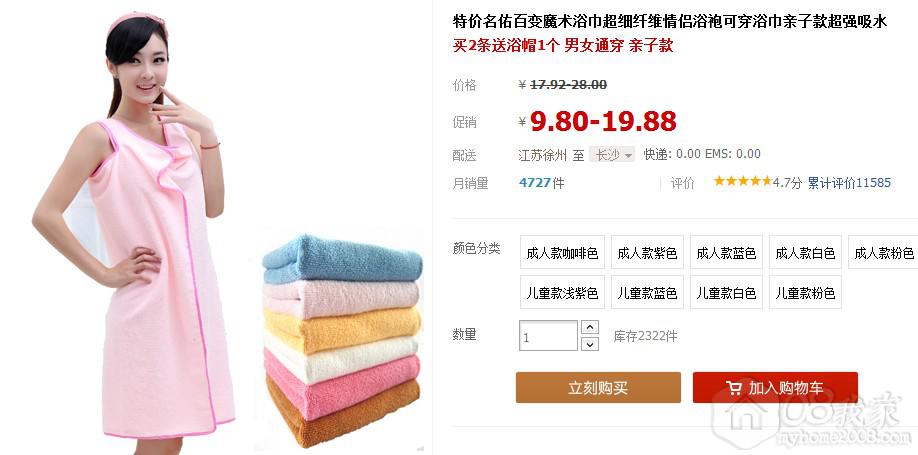Screen dimensions: 918x455
Task: Decrease quantity with the down arrow
Action: click(x=590, y=344)
